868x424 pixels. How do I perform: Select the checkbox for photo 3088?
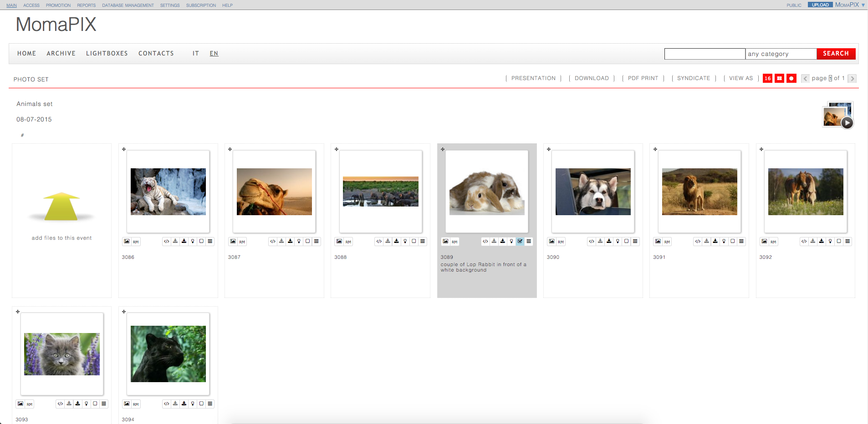point(414,242)
